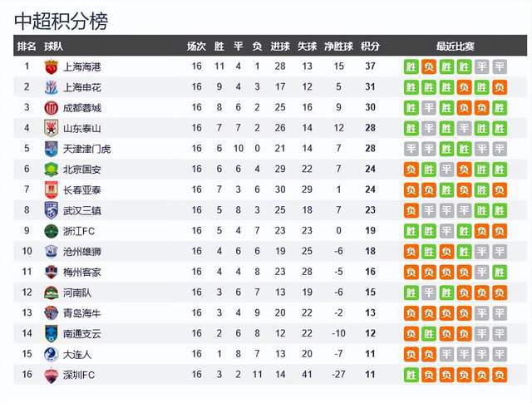Select the 武汉三镇 shield logo
This screenshot has width=532, height=403.
click(52, 210)
